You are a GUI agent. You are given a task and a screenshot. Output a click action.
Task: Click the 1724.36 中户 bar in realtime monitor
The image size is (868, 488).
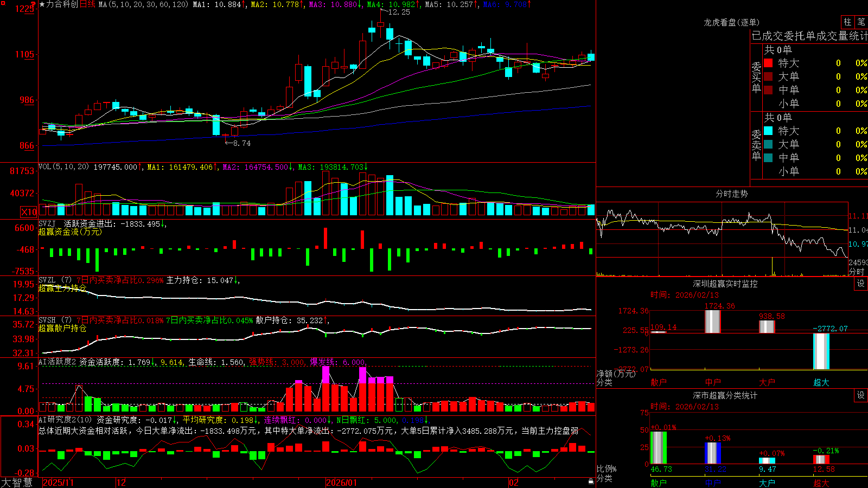point(712,322)
